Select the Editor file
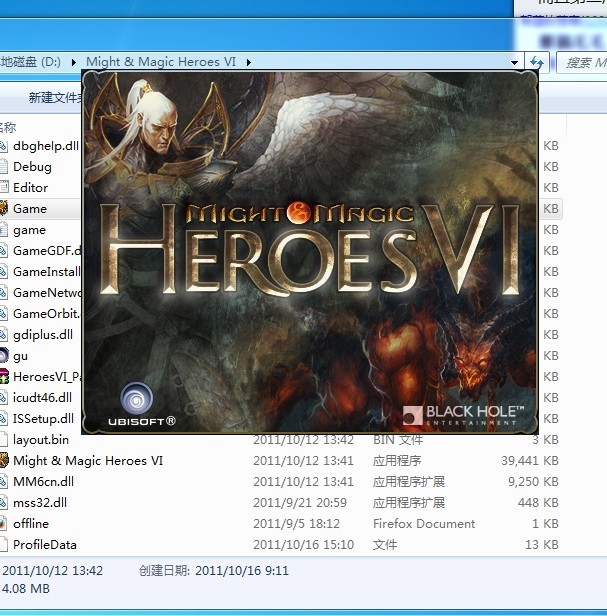 click(x=30, y=188)
